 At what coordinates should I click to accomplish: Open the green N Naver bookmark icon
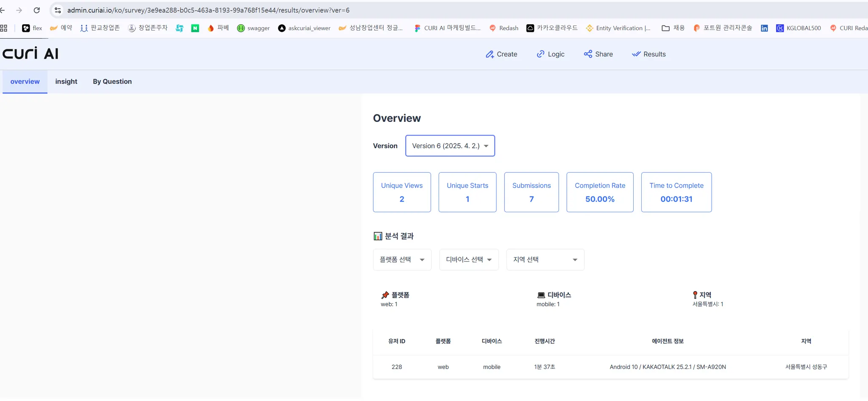pyautogui.click(x=195, y=28)
